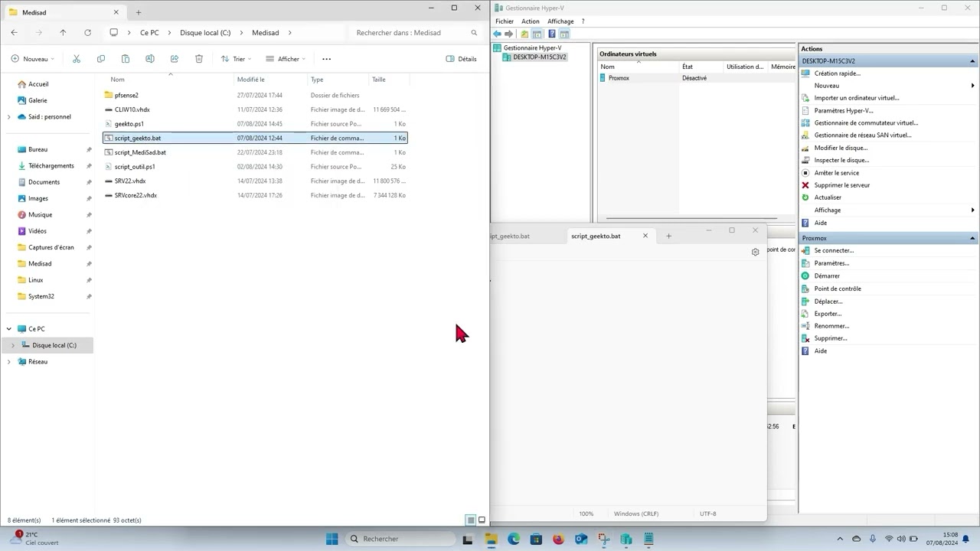Open Outlook from the taskbar
980x551 pixels.
pos(581,540)
